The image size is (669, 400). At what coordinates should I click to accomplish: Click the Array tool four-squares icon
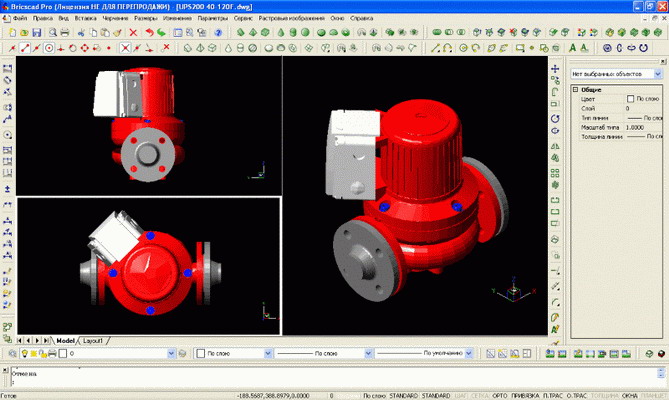pyautogui.click(x=555, y=173)
